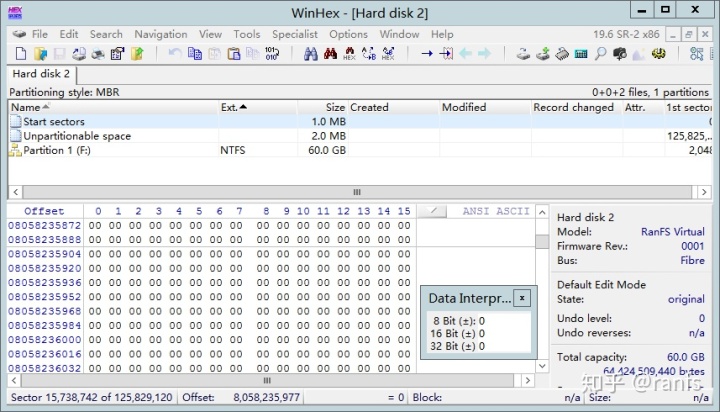
Task: Click the red binoculars Find hex icon
Action: click(x=330, y=54)
